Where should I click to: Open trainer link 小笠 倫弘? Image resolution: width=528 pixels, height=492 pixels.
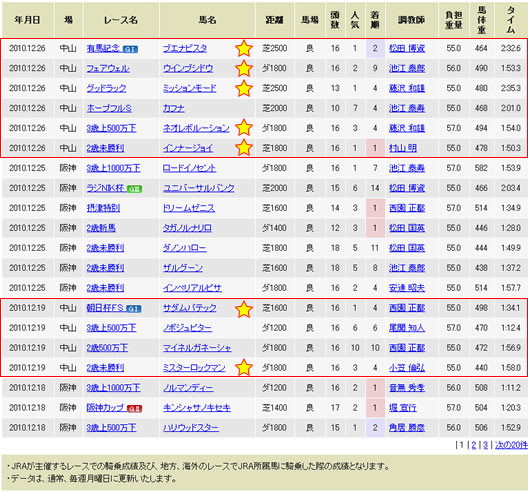pyautogui.click(x=407, y=368)
